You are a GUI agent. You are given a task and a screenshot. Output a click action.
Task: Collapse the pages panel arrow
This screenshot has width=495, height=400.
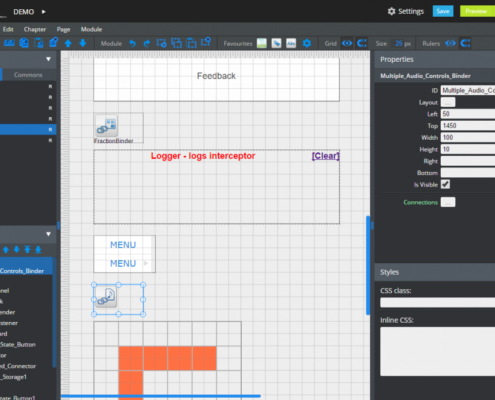coord(48,59)
